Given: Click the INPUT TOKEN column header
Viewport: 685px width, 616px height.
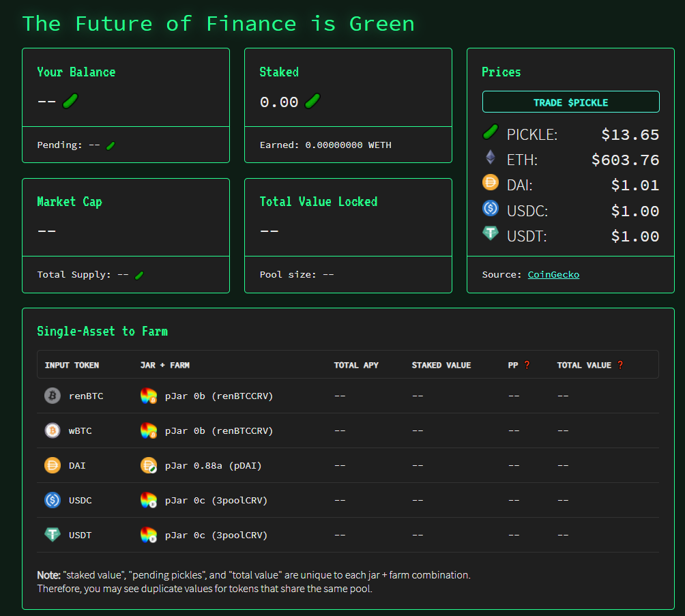Looking at the screenshot, I should click(72, 365).
